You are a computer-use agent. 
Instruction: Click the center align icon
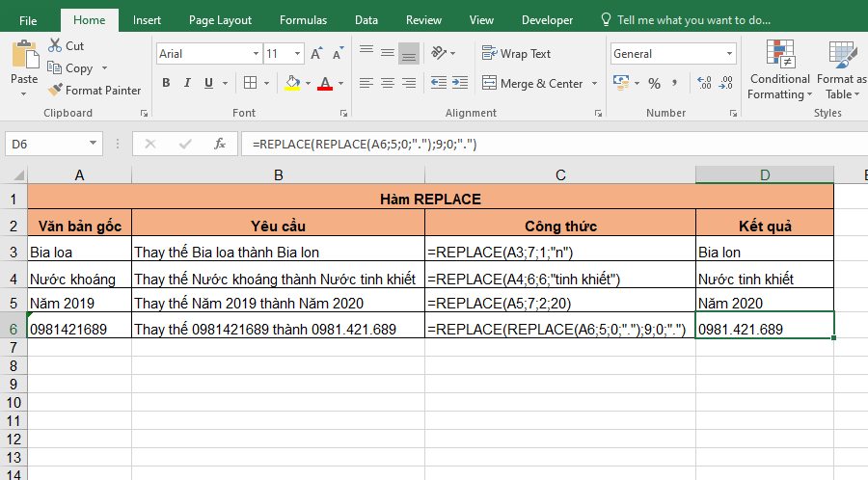tap(388, 84)
